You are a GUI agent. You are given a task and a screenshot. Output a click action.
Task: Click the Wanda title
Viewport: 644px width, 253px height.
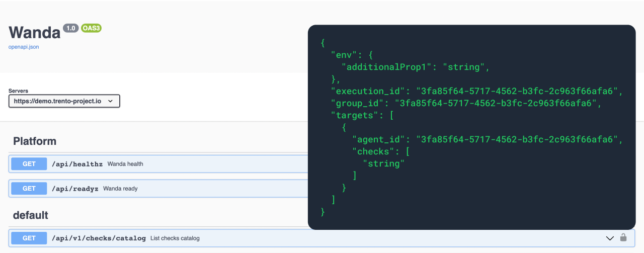34,32
